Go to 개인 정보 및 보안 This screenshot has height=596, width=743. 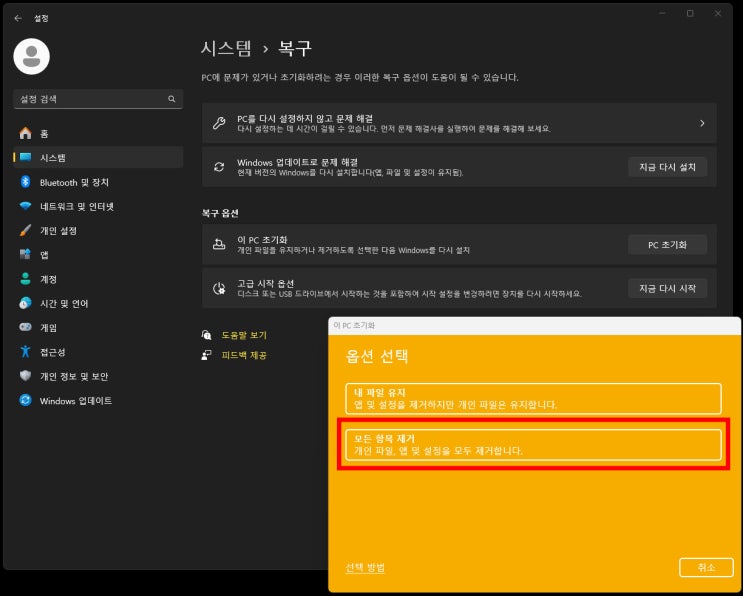(x=98, y=376)
